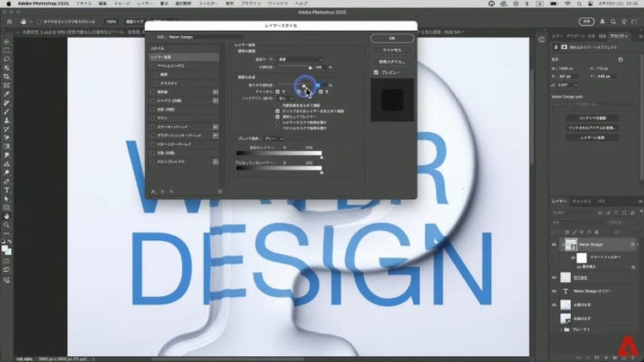The image size is (644, 362).
Task: Click the OK button
Action: (392, 38)
